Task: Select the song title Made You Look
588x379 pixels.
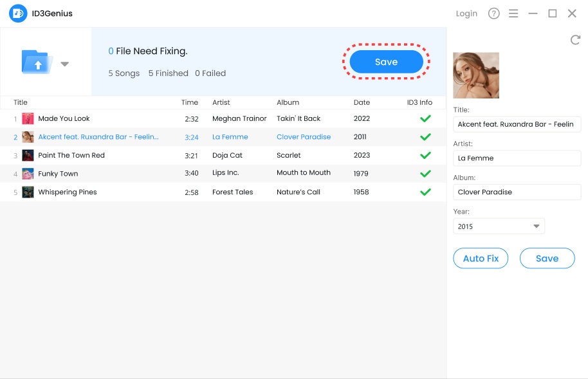Action: pyautogui.click(x=64, y=118)
